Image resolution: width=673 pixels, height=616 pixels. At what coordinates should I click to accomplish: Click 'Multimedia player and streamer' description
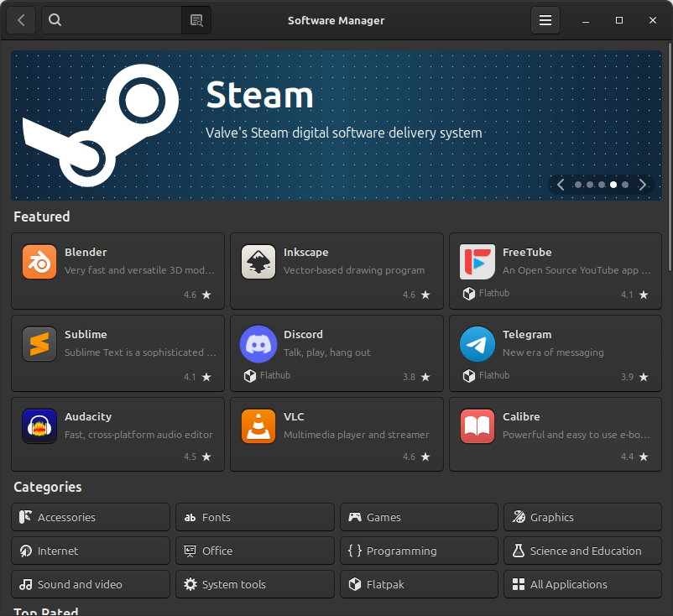(357, 435)
